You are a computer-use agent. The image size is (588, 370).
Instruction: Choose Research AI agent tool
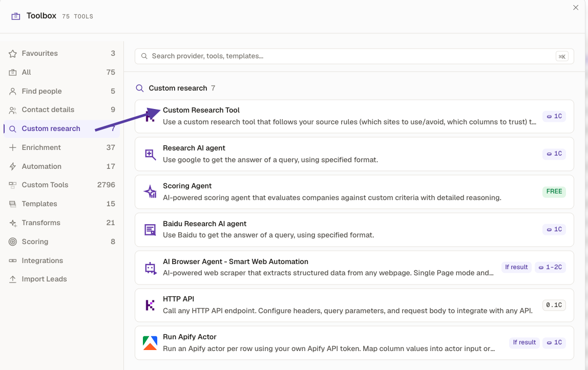194,148
